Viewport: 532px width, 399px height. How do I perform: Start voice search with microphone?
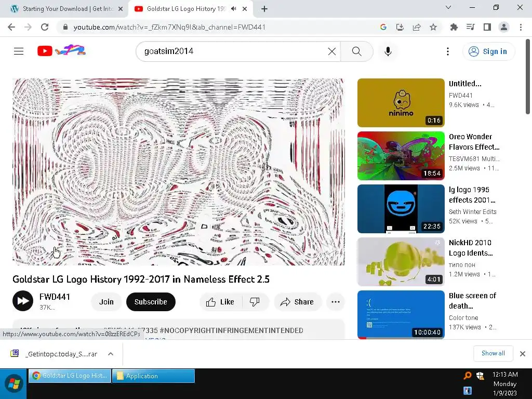pos(388,51)
